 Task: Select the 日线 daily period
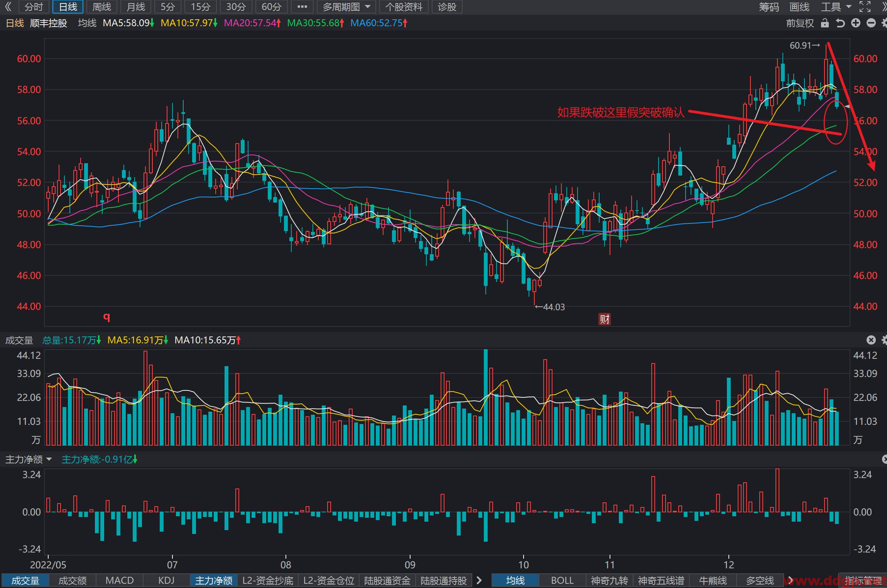[68, 7]
